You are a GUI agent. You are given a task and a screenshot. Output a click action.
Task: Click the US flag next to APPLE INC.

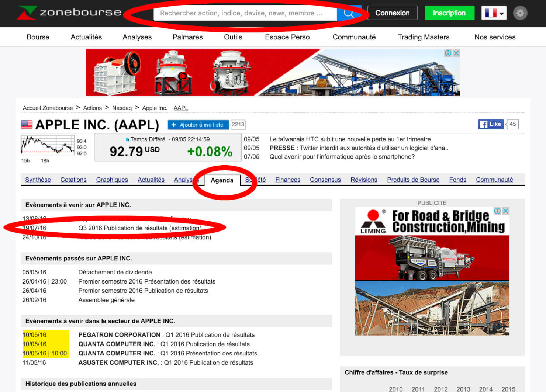[x=27, y=125]
